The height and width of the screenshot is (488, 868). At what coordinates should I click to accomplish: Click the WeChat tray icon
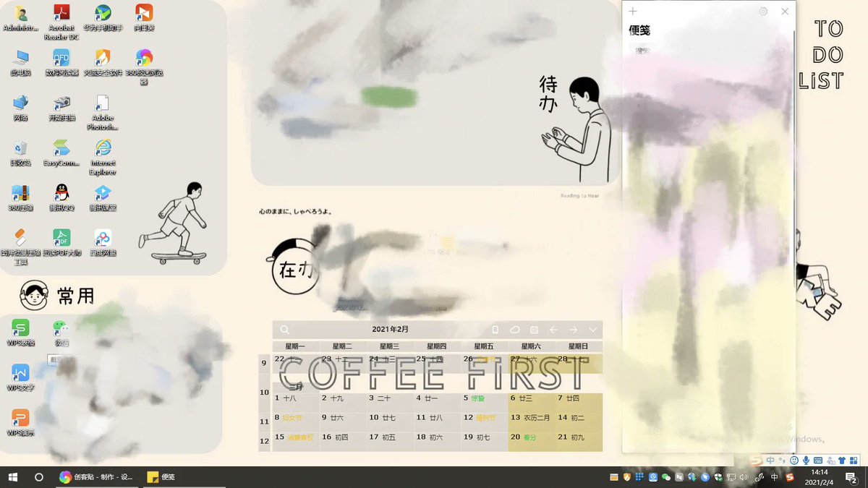[665, 477]
